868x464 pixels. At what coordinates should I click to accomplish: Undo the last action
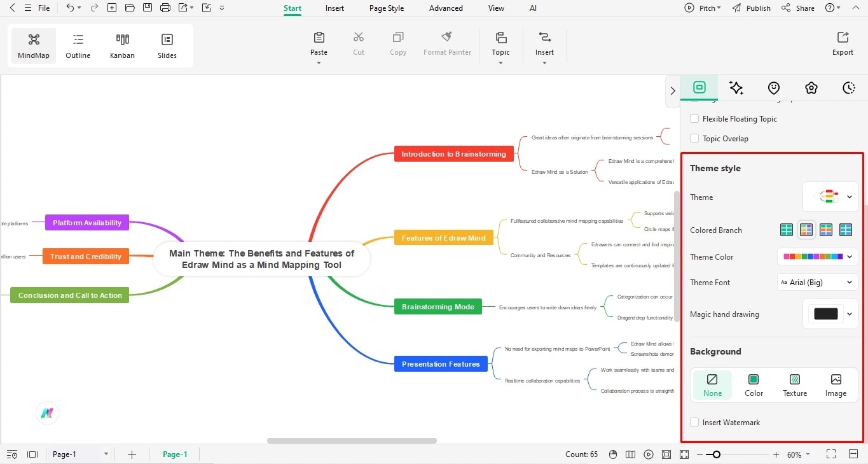70,8
